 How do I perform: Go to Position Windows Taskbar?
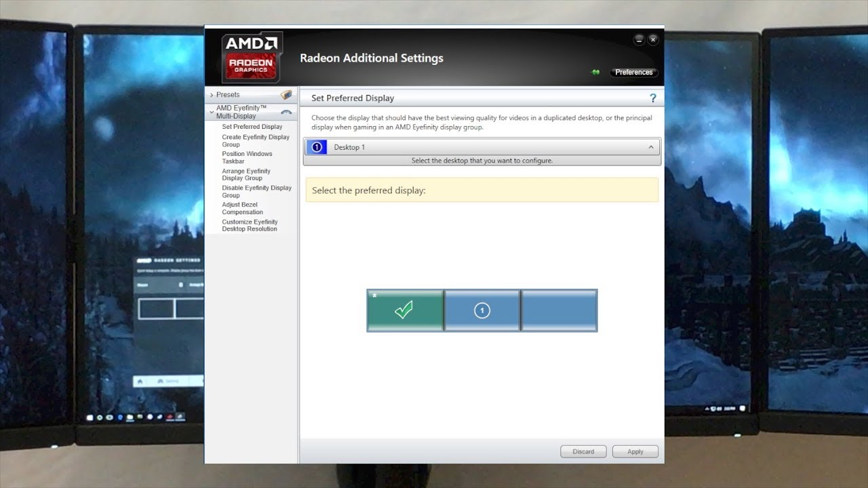pyautogui.click(x=247, y=157)
